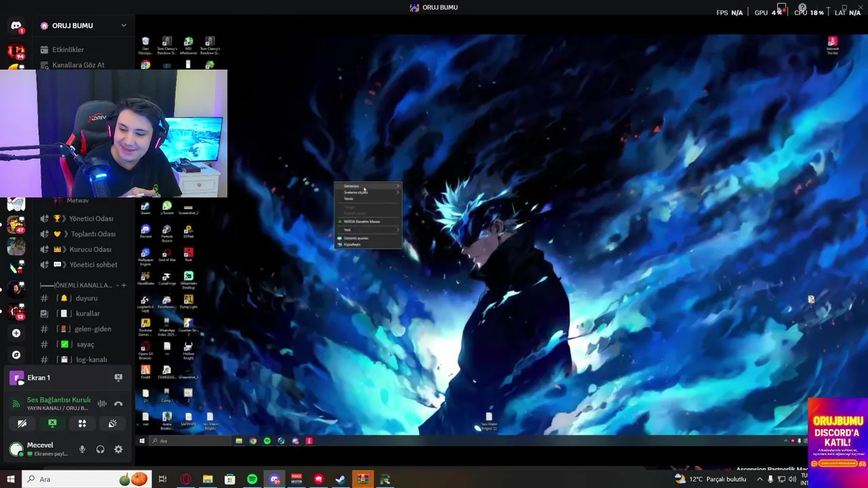The height and width of the screenshot is (488, 868).
Task: Click Ses Bağlantısı Kuruldu status text
Action: point(58,400)
